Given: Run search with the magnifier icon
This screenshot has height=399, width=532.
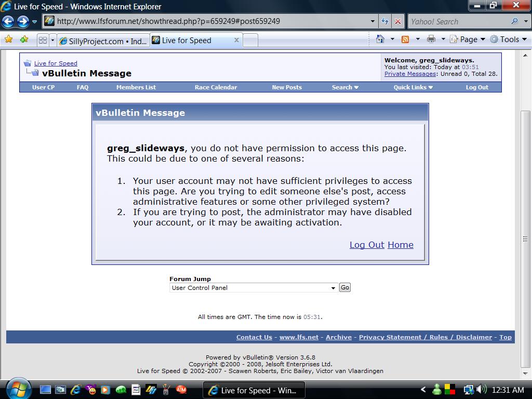Looking at the screenshot, I should coord(515,21).
